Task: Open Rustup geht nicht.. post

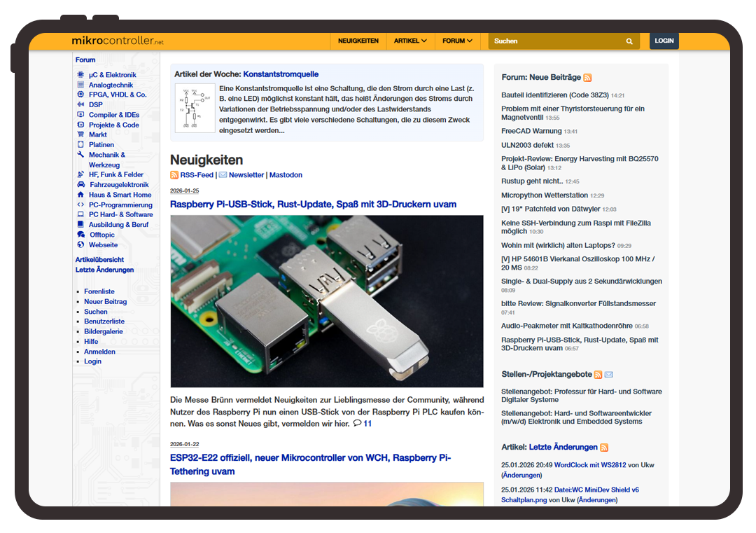Action: (532, 181)
